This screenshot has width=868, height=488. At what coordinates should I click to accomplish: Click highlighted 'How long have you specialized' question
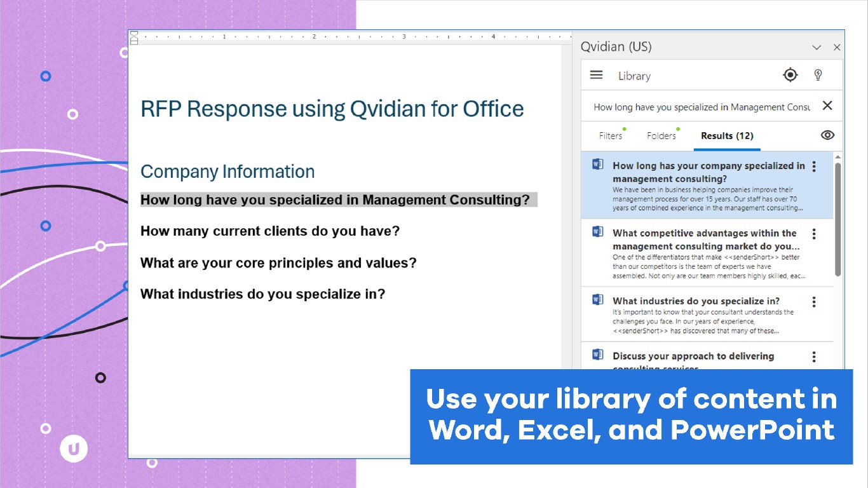[x=335, y=200]
